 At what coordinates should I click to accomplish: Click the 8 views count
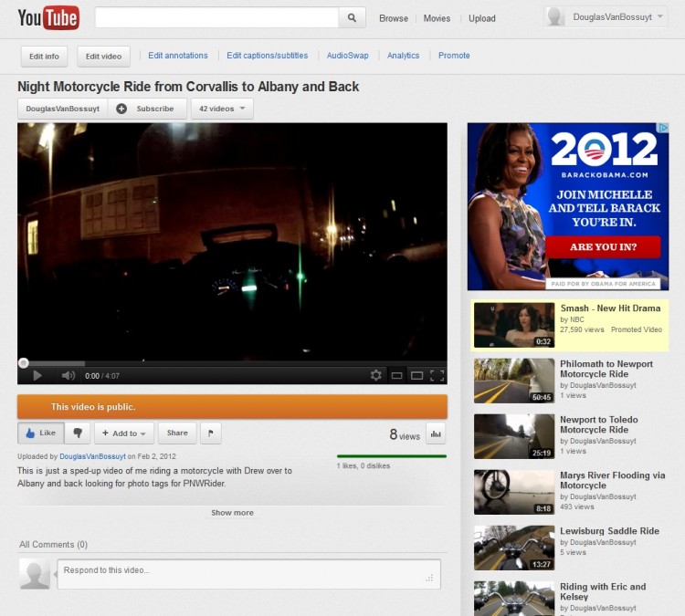[405, 434]
